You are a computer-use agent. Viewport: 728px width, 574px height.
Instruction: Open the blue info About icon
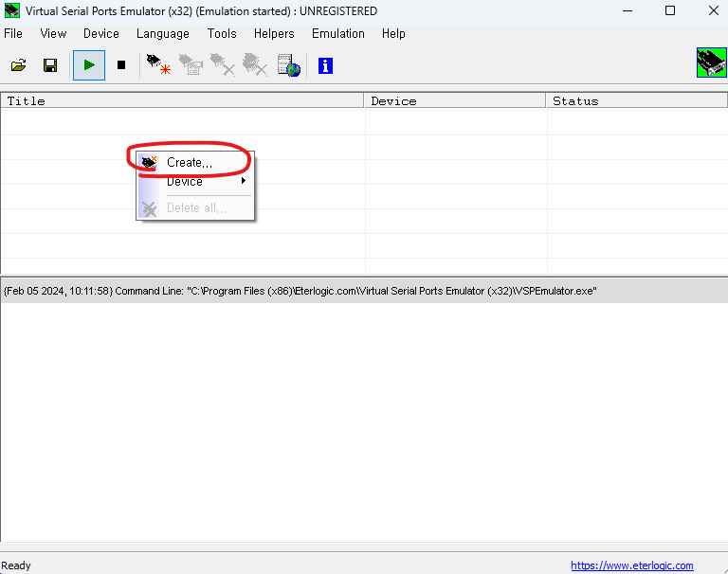[x=325, y=65]
